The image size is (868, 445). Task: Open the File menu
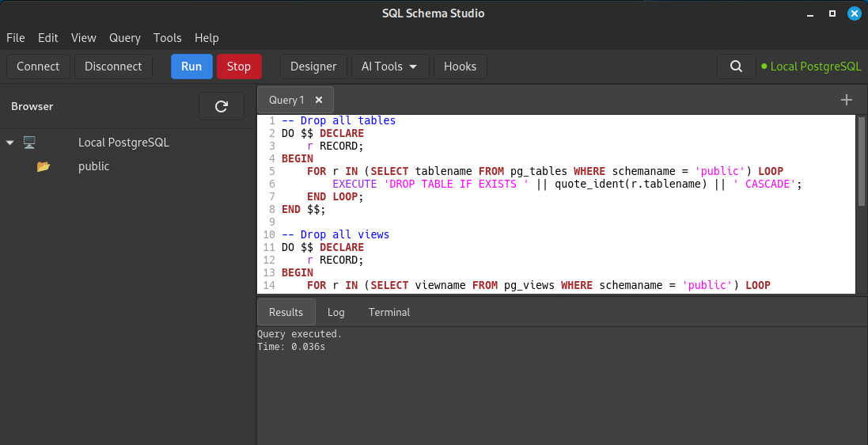16,38
